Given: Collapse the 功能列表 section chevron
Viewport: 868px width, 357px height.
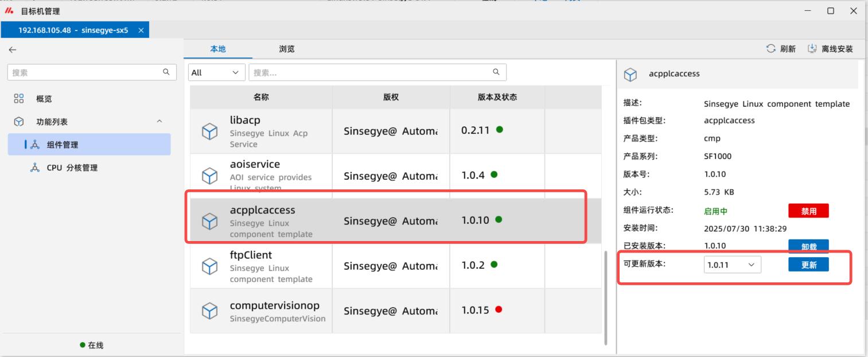Looking at the screenshot, I should coord(159,122).
